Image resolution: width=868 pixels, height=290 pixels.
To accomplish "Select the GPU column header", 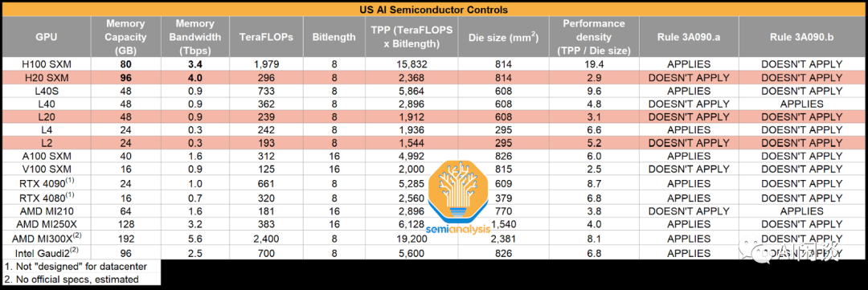I will click(46, 37).
